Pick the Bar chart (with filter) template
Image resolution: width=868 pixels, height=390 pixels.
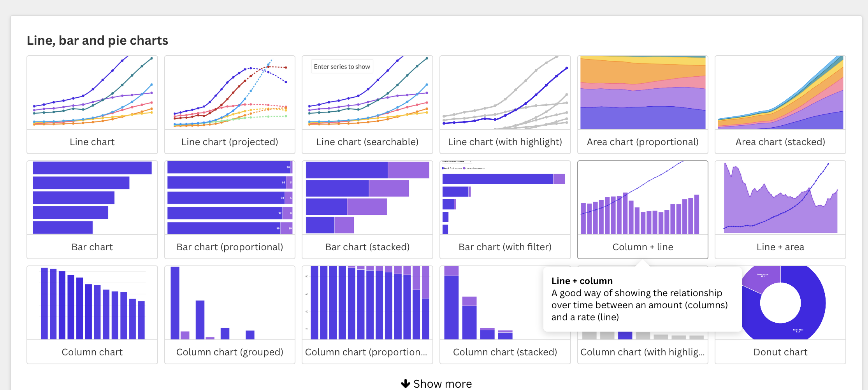505,209
